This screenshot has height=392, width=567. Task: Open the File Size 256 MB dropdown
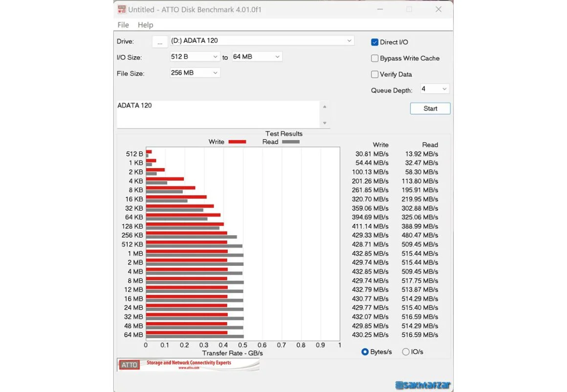(195, 73)
